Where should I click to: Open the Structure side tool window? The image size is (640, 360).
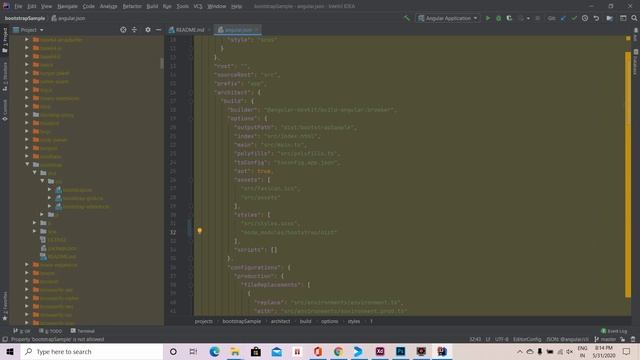click(x=5, y=76)
